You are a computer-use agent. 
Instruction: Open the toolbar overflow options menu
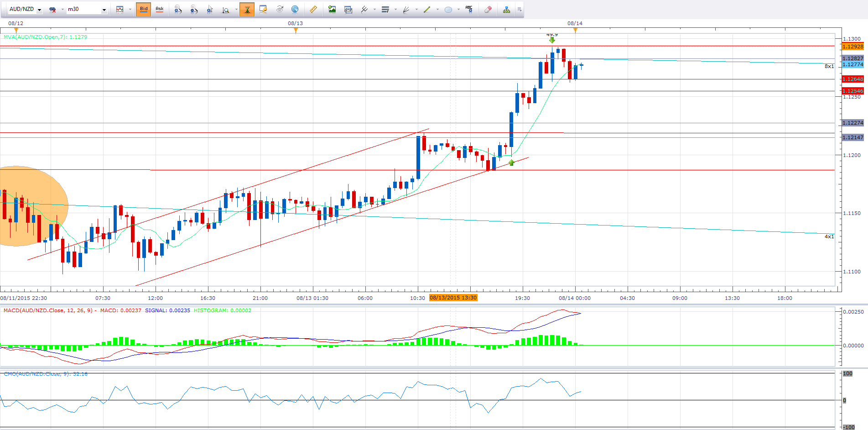pos(519,9)
